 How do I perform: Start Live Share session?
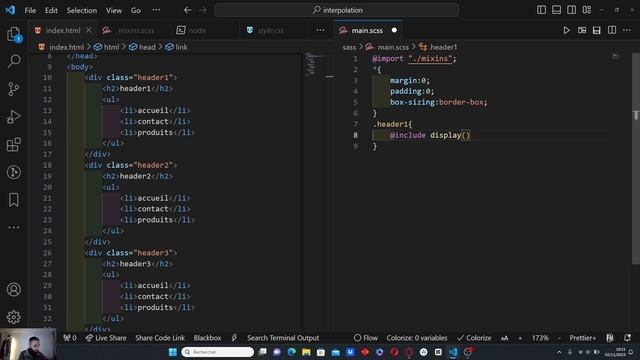pos(106,338)
